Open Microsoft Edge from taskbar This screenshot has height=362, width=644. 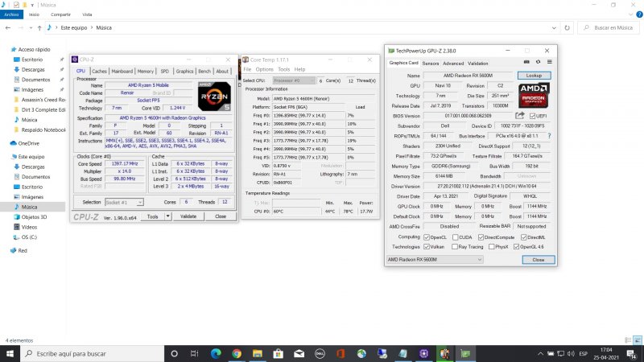(216, 353)
